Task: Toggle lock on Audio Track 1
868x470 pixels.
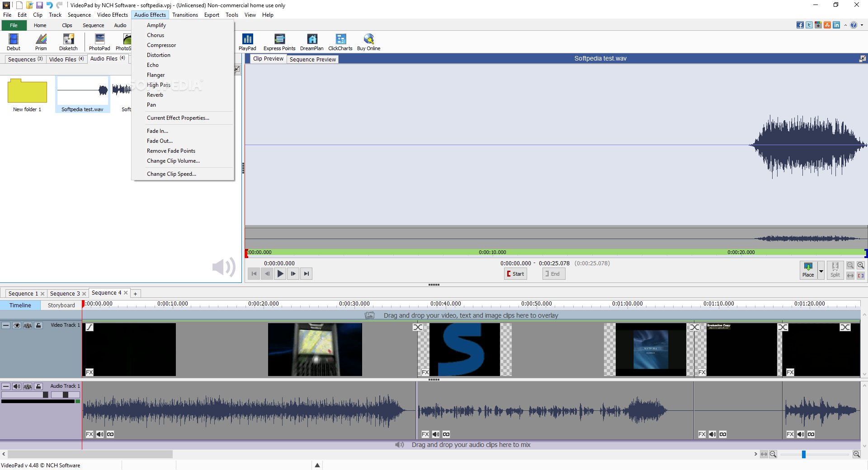Action: (x=38, y=386)
